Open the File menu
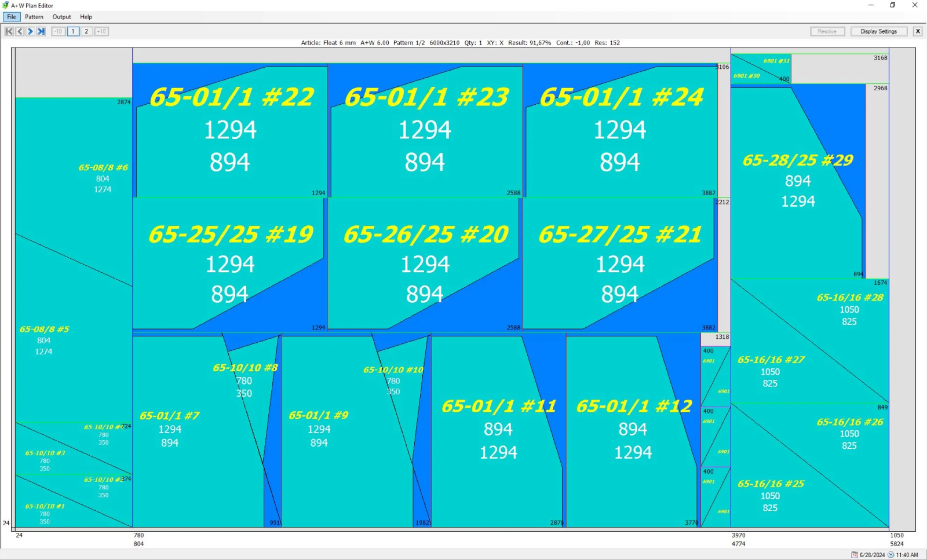The width and height of the screenshot is (927, 560). (x=12, y=17)
